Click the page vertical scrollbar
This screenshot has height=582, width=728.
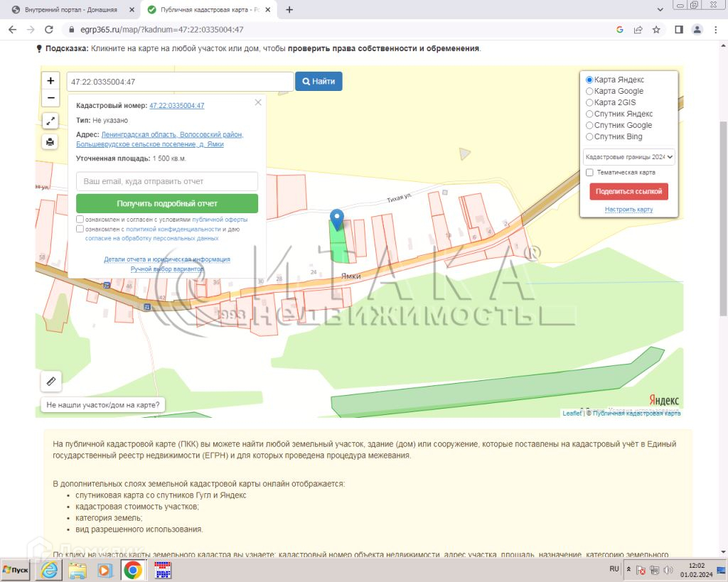point(723,218)
